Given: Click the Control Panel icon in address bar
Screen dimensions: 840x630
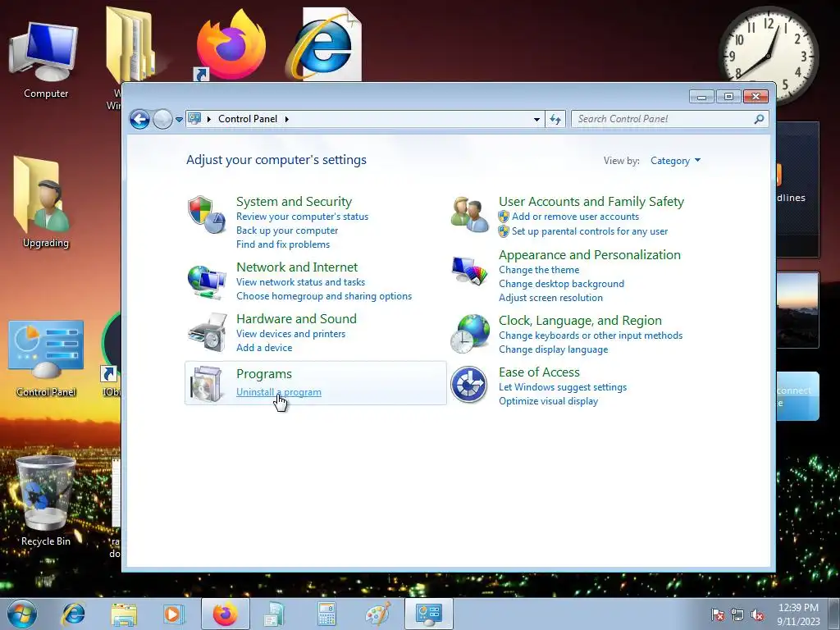Looking at the screenshot, I should (194, 118).
